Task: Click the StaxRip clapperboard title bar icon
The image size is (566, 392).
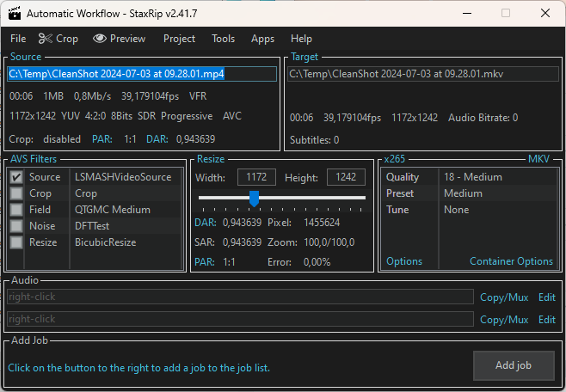Action: (x=14, y=13)
